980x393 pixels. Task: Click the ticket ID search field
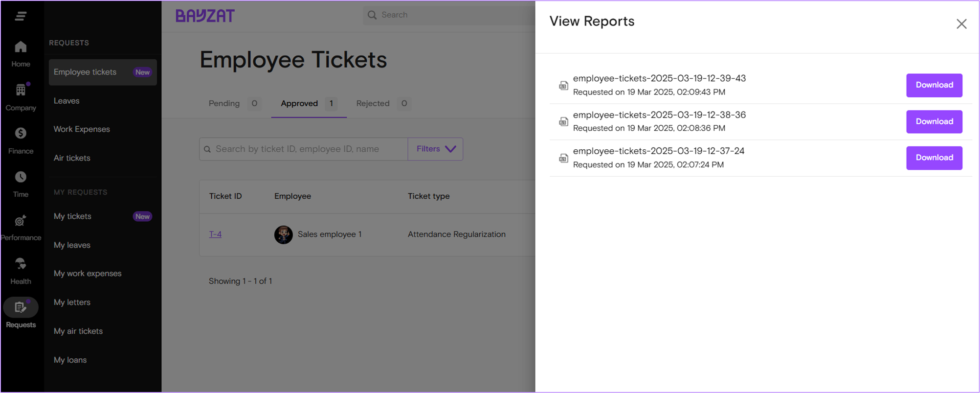(x=308, y=149)
